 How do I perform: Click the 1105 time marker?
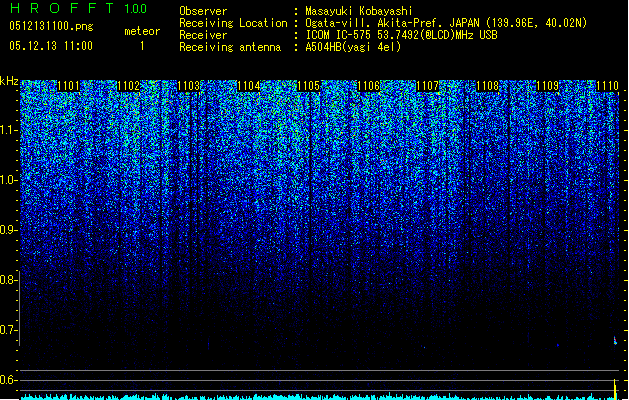(308, 86)
